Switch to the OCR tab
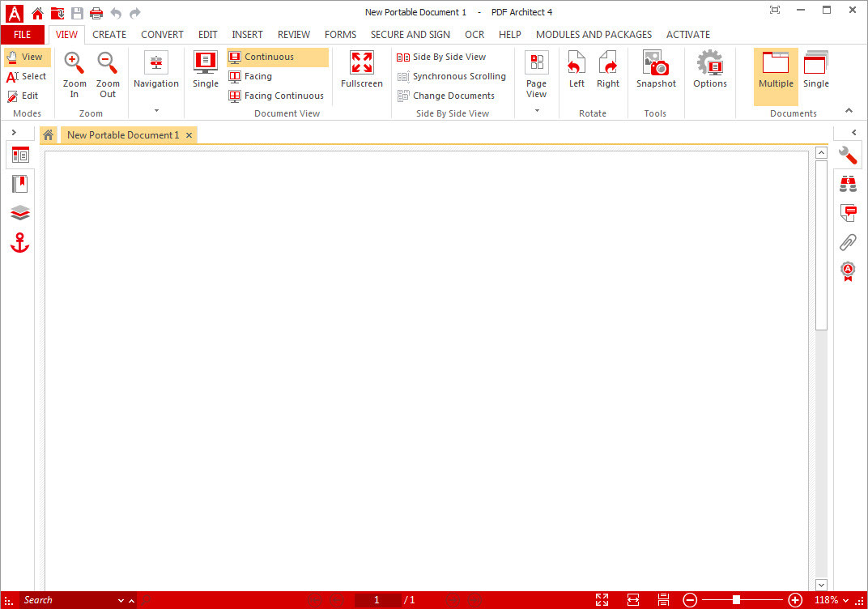The width and height of the screenshot is (868, 609). 474,34
